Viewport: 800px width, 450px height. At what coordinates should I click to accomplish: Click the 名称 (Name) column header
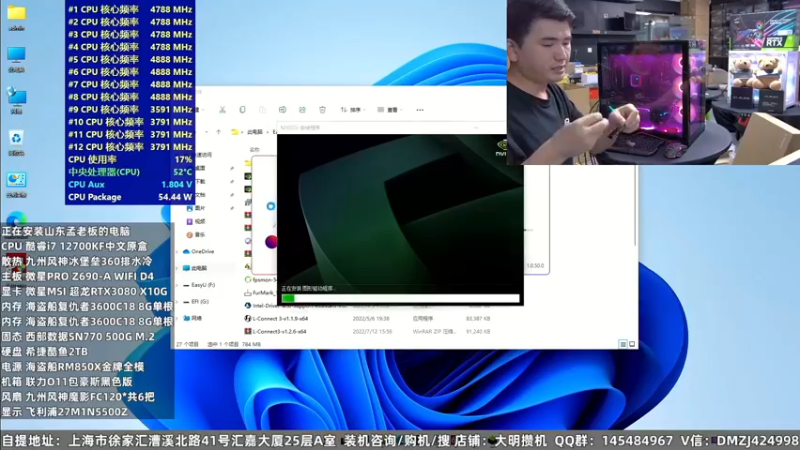click(255, 149)
